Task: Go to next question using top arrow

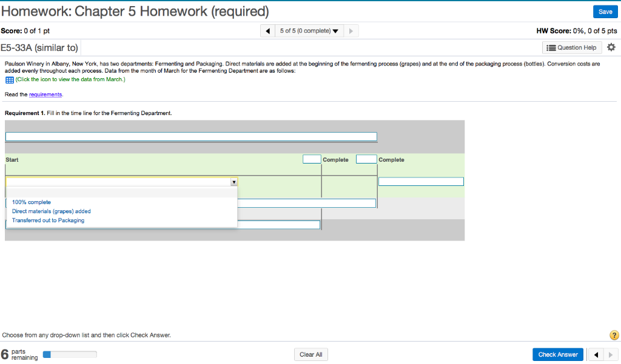Action: pos(351,31)
